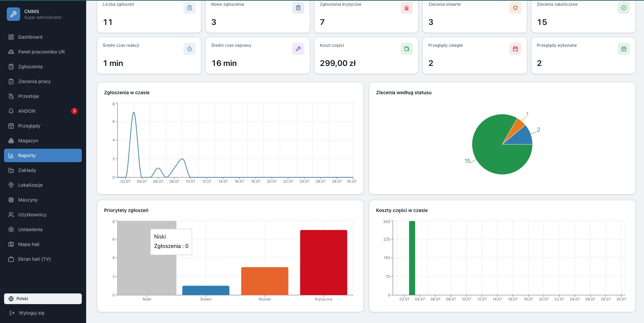This screenshot has height=323, width=644.
Task: Click the Zlecenia pracy checklist icon
Action: 11,81
